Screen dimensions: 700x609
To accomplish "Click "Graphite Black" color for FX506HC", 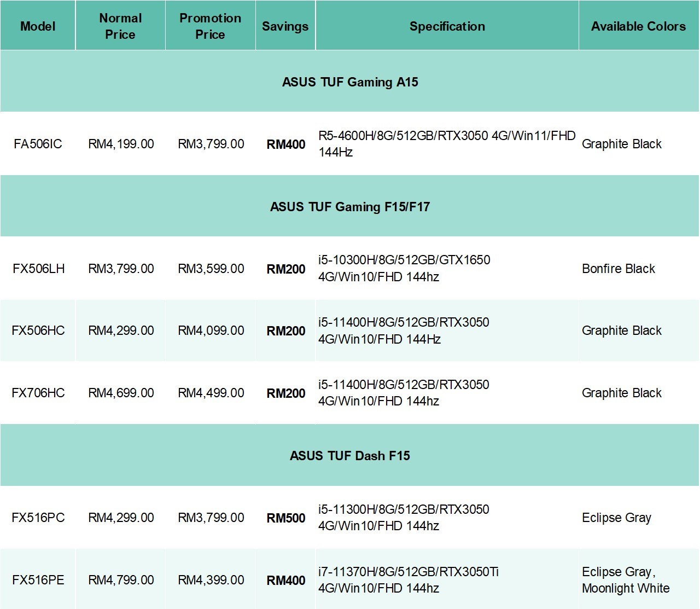I will coord(622,330).
